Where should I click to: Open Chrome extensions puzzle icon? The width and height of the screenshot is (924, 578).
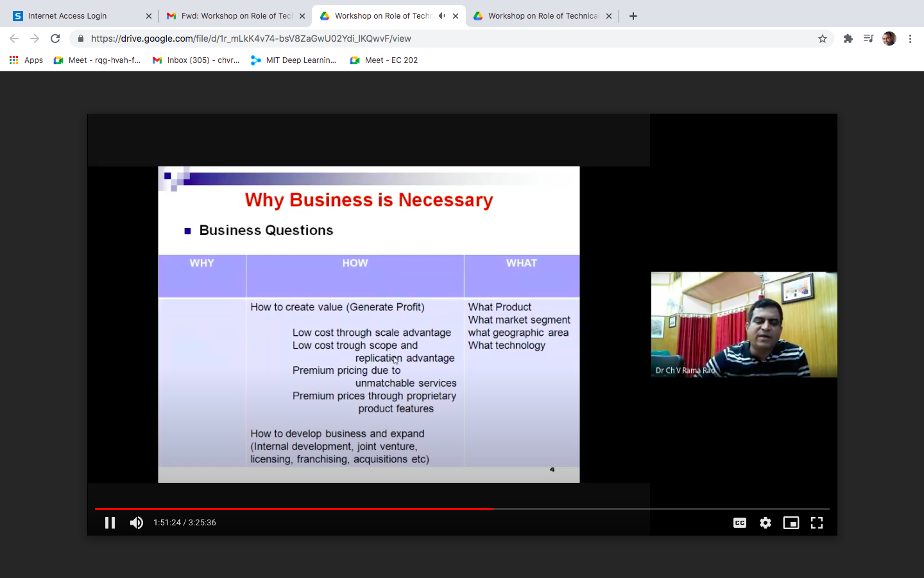(848, 39)
